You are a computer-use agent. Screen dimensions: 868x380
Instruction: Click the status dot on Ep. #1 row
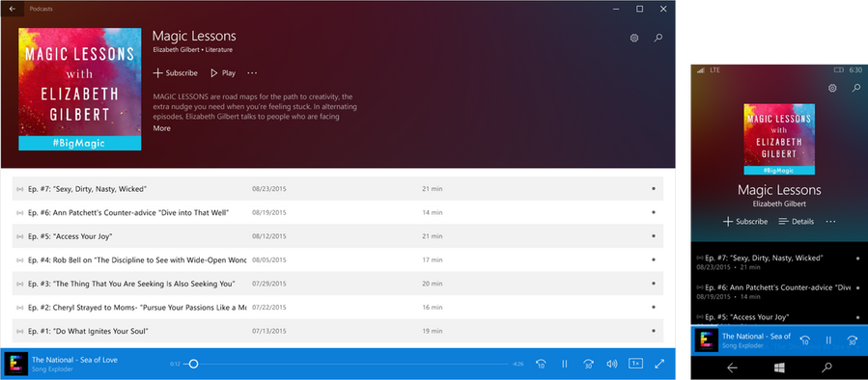pyautogui.click(x=654, y=332)
